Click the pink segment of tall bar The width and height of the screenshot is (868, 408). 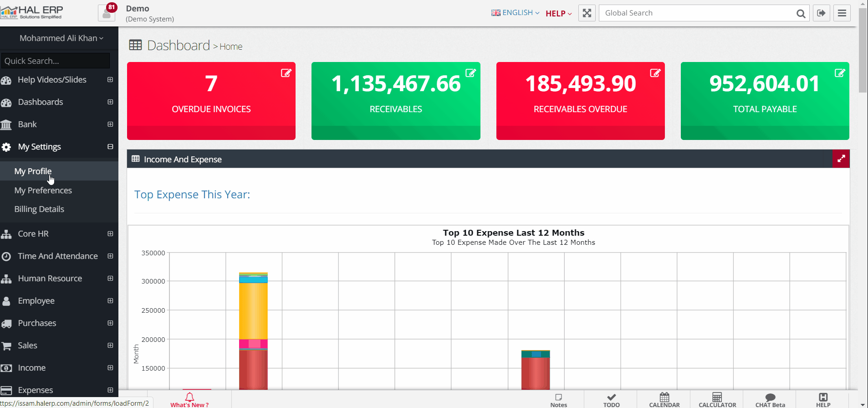click(x=253, y=344)
